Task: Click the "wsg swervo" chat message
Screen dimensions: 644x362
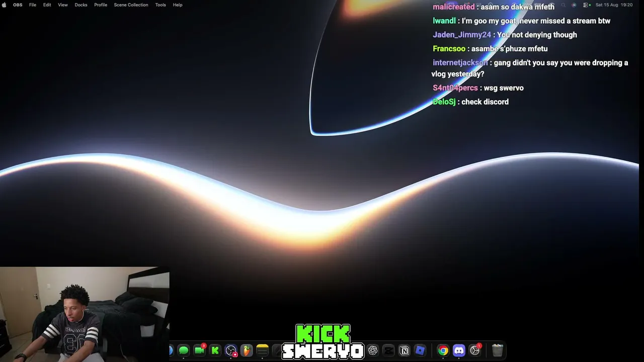Action: click(x=504, y=88)
